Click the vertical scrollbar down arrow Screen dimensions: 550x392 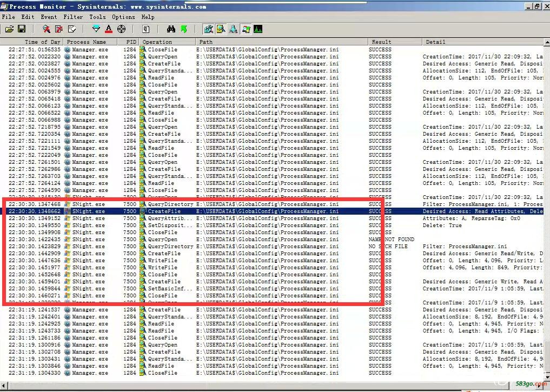tap(547, 377)
